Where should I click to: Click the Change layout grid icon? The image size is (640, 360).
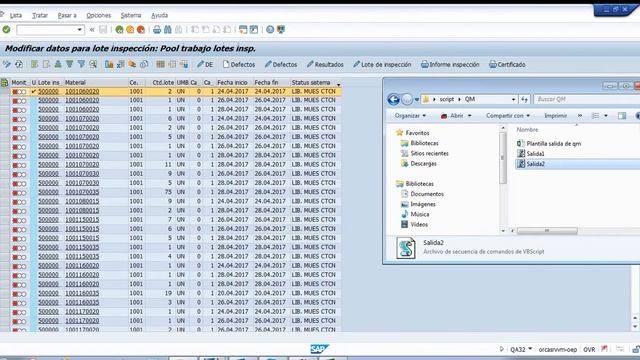(160, 64)
